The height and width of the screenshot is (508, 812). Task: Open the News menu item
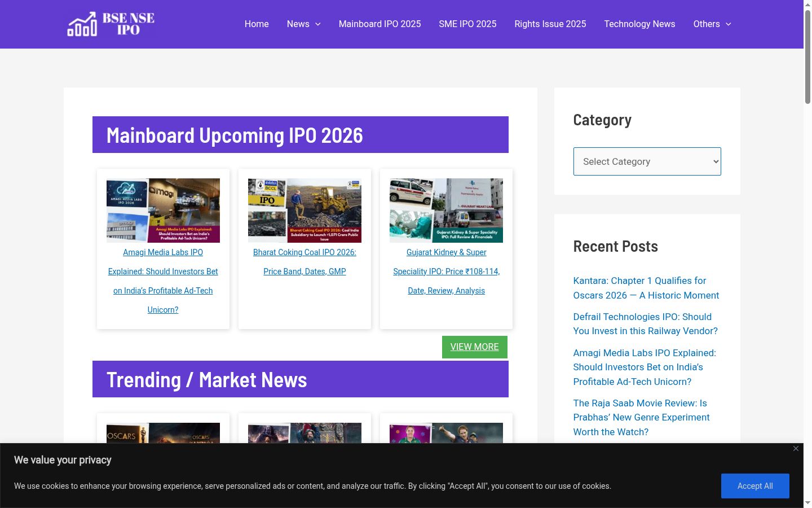pos(298,24)
